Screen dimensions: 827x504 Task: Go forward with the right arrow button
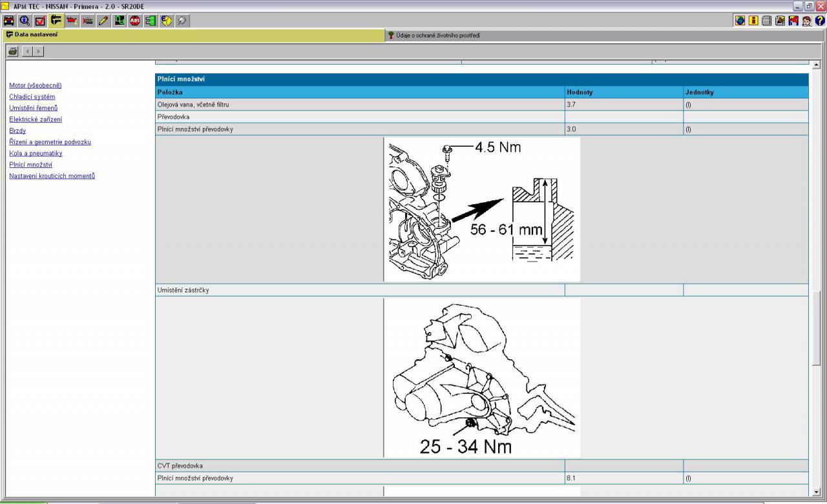(38, 51)
